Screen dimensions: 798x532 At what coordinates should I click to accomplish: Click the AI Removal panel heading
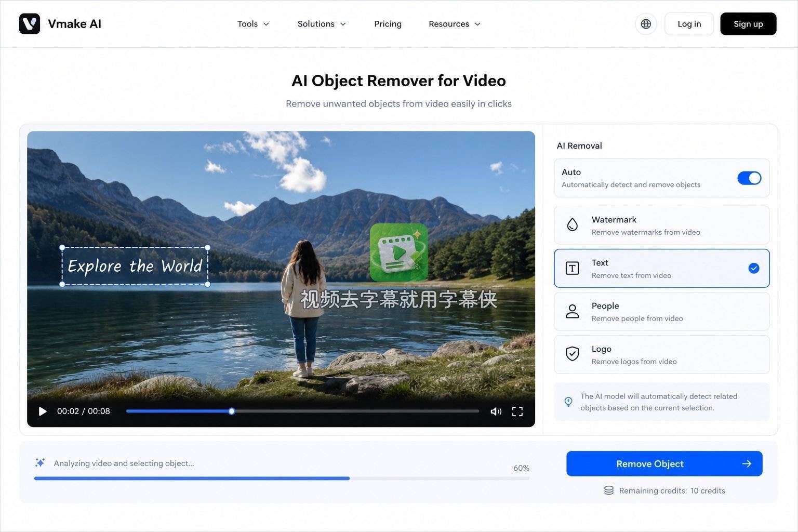[579, 146]
